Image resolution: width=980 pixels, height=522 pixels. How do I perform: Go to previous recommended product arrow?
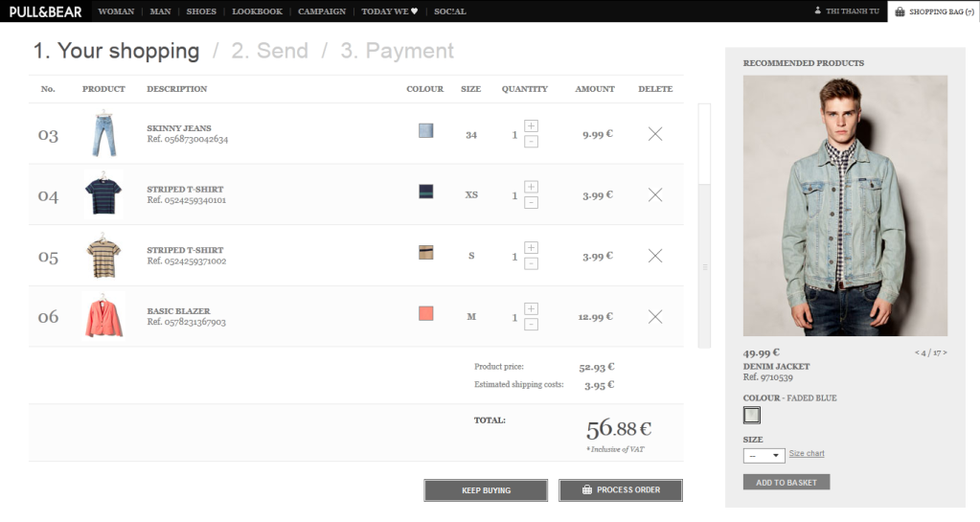click(x=917, y=353)
